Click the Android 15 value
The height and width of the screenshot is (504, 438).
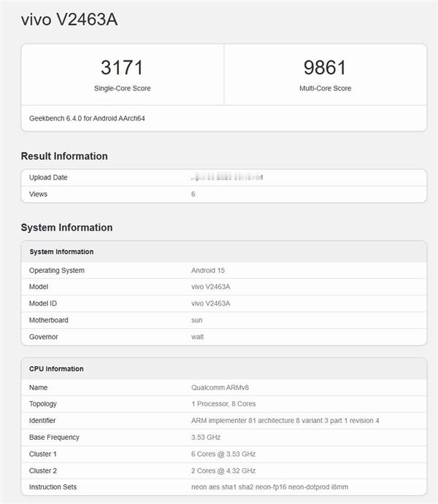[208, 271]
